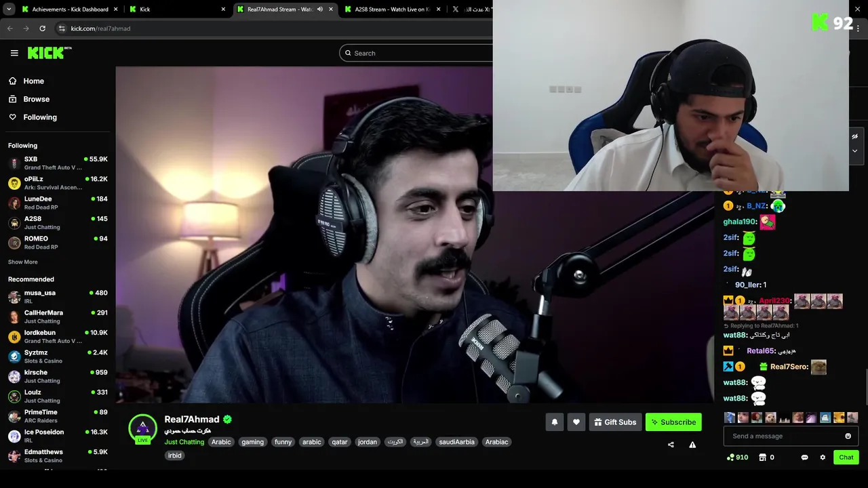Viewport: 868px width, 488px height.
Task: Select the jordan tag
Action: pos(367,442)
